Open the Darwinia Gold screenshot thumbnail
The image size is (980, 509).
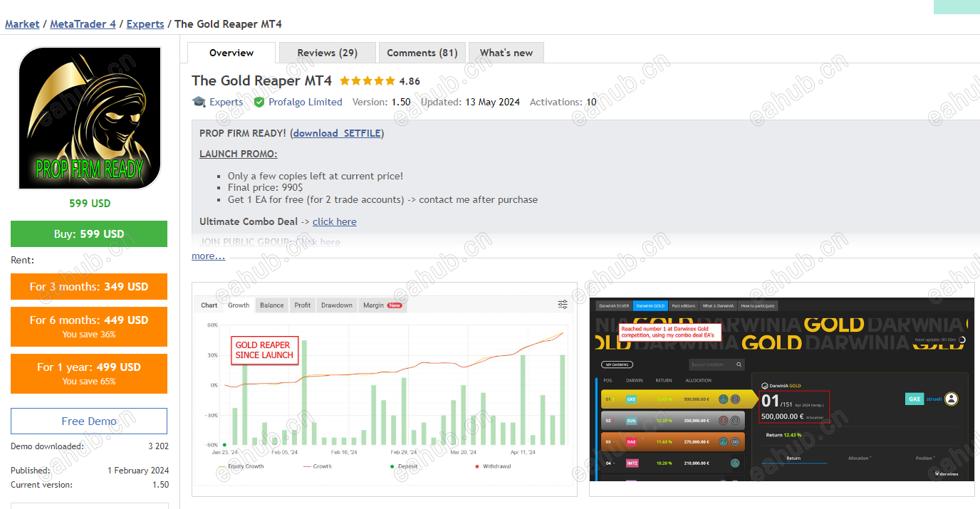[781, 389]
